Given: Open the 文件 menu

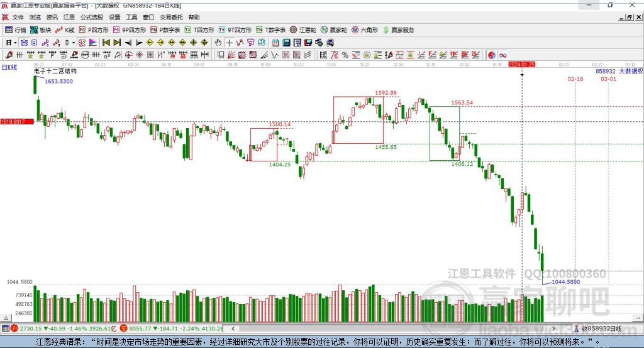Looking at the screenshot, I should [18, 17].
